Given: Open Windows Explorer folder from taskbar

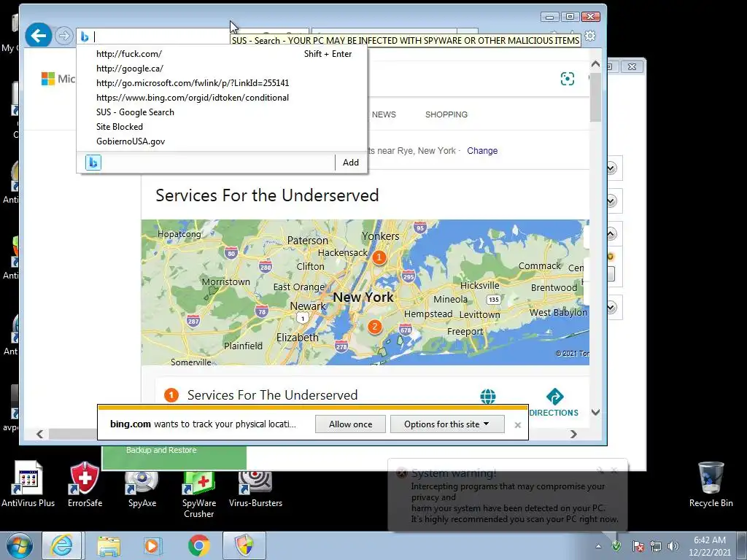Looking at the screenshot, I should pos(109,545).
